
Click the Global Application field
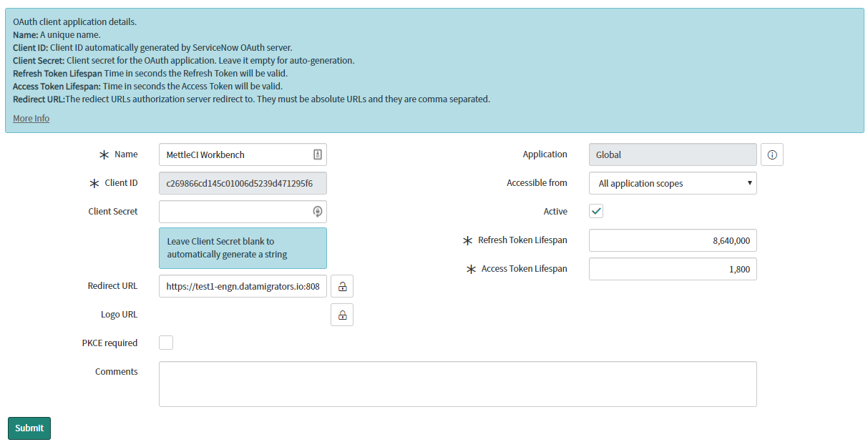(672, 154)
